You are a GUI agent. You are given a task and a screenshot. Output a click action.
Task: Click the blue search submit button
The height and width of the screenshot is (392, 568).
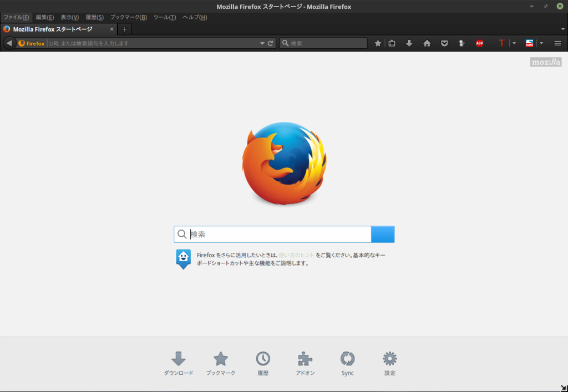pos(383,234)
